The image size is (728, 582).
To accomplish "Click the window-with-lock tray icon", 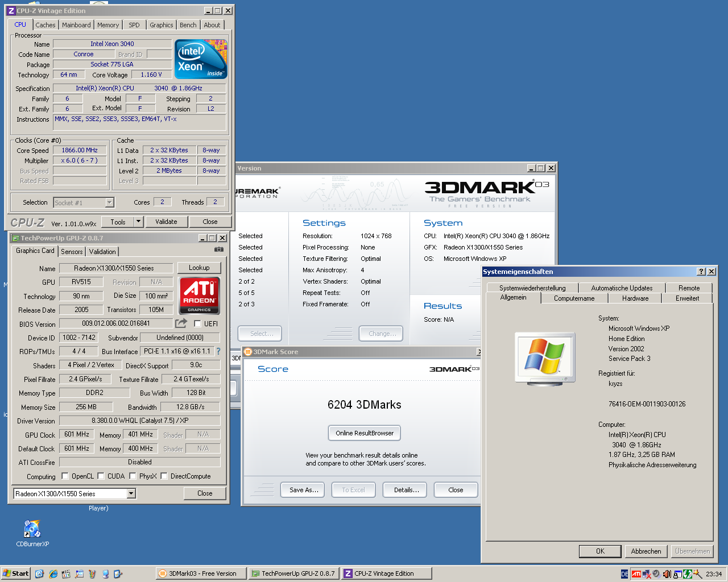I will (x=678, y=574).
